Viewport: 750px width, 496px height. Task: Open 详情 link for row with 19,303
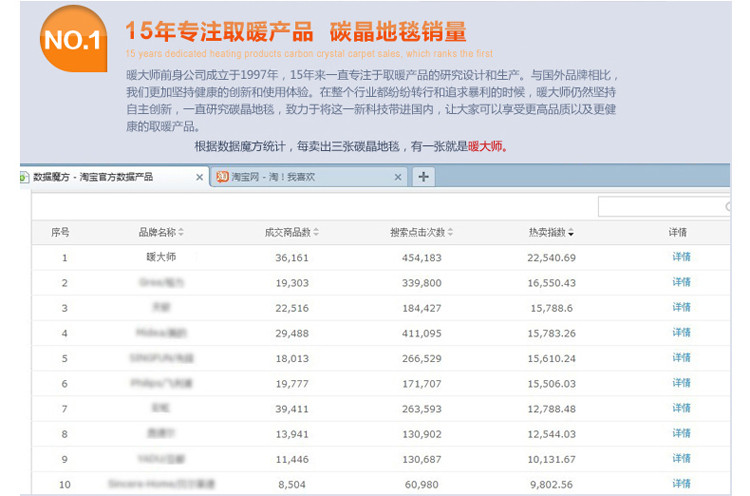click(x=681, y=282)
